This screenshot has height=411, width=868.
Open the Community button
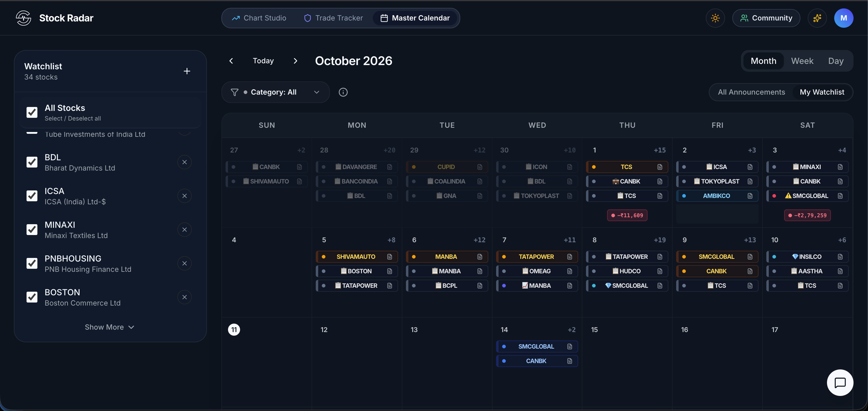(766, 18)
